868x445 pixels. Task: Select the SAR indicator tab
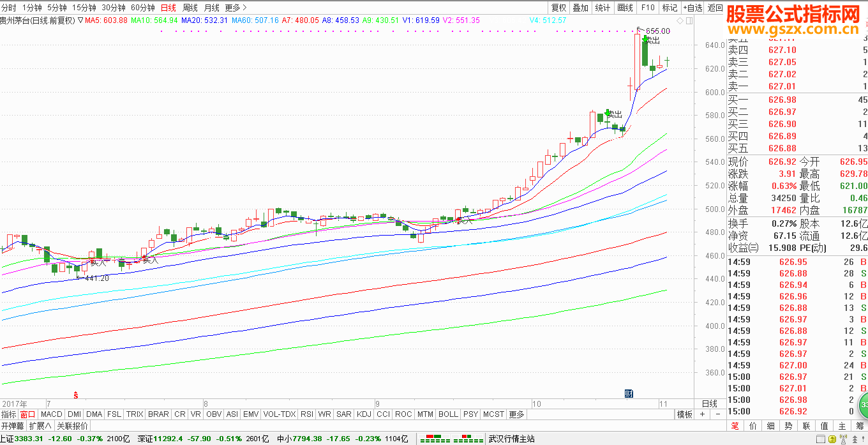click(344, 414)
